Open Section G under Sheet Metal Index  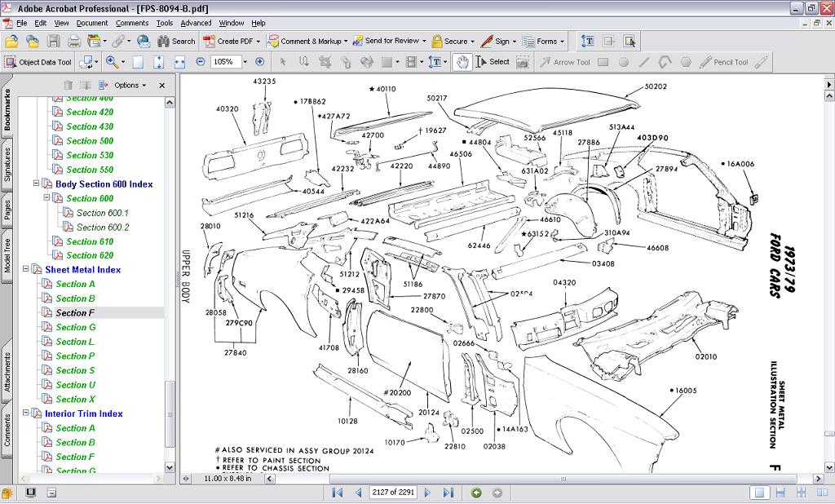pyautogui.click(x=76, y=327)
